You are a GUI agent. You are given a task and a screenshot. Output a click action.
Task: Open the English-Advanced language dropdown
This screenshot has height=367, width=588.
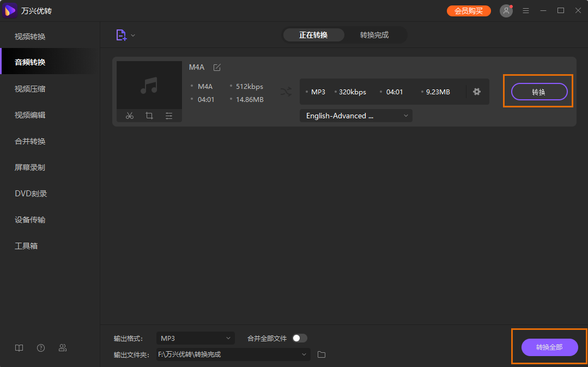click(355, 116)
